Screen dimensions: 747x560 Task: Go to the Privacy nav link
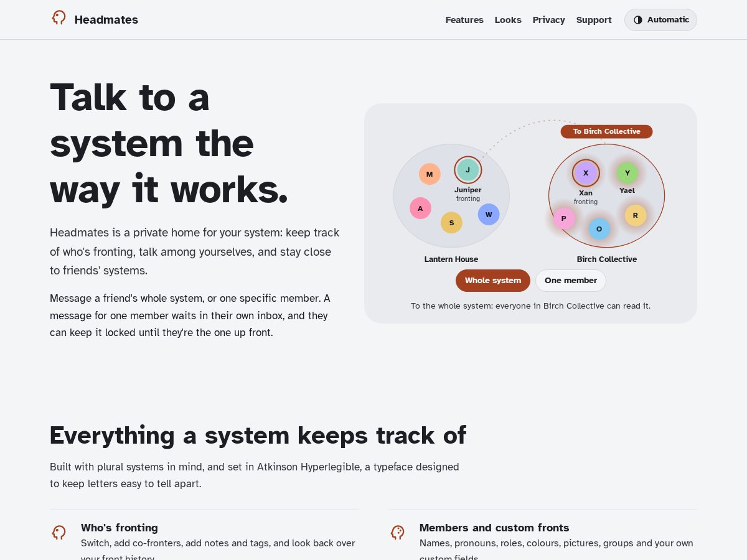point(548,20)
